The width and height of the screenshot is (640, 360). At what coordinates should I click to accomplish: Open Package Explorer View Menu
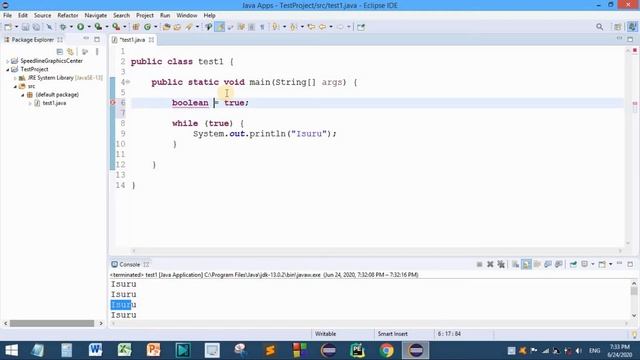(97, 52)
